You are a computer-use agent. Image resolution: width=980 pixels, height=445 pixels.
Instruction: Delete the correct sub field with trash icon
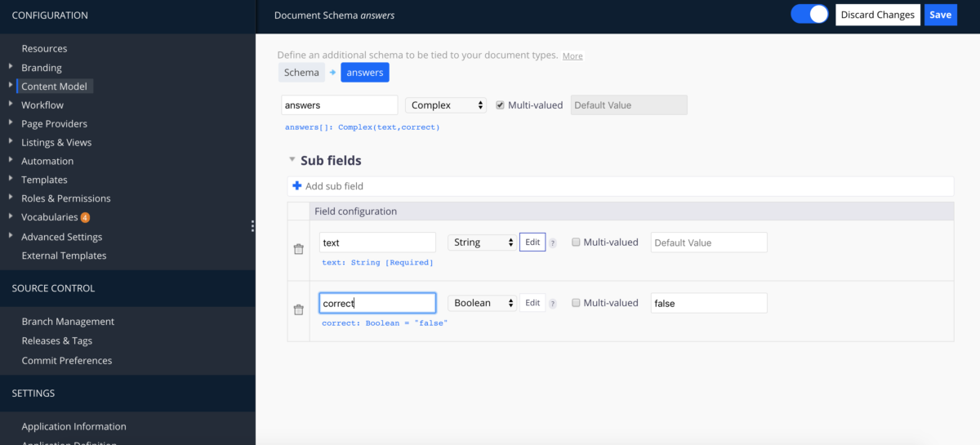299,309
